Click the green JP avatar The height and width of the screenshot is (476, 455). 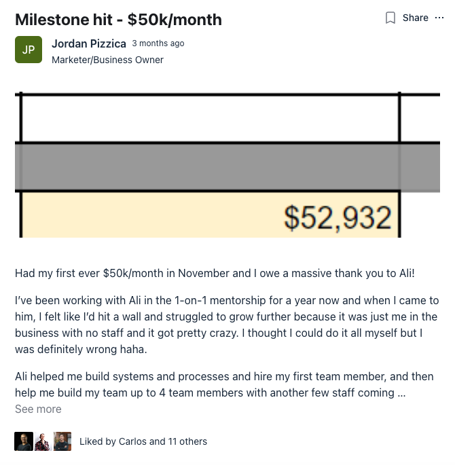(x=29, y=50)
